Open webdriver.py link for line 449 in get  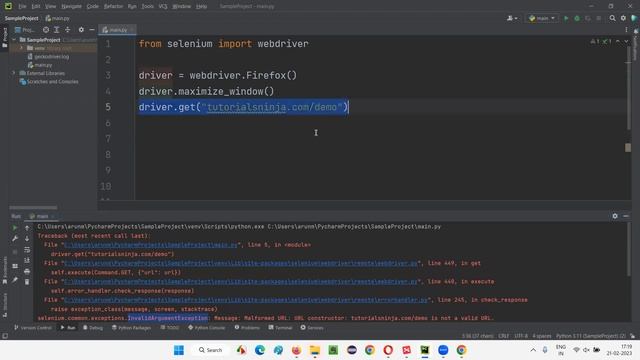[241, 263]
